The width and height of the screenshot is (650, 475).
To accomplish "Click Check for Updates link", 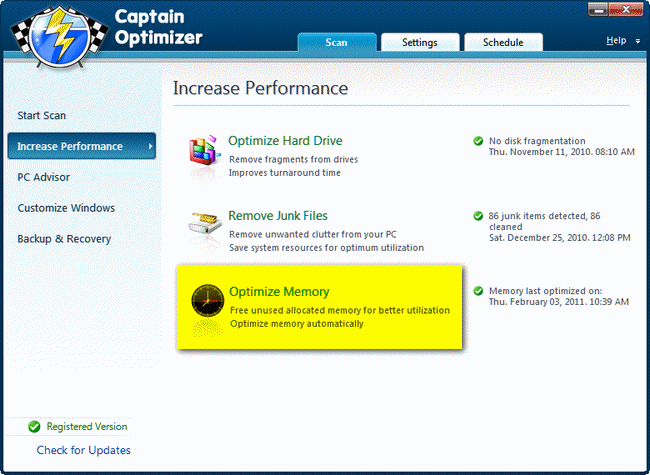I will click(83, 450).
